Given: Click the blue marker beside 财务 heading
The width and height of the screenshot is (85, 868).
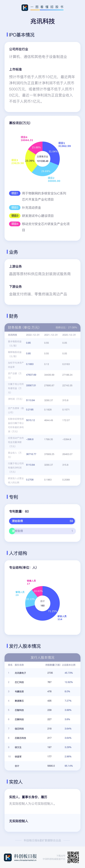Looking at the screenshot, I should (x=7, y=316).
